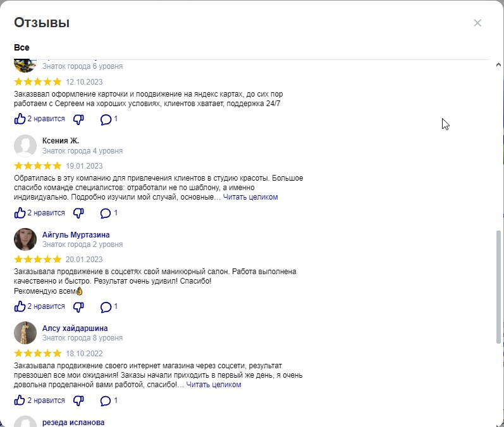Open comments on Алсу хайдаршина's review
504x427 pixels.
coord(106,400)
